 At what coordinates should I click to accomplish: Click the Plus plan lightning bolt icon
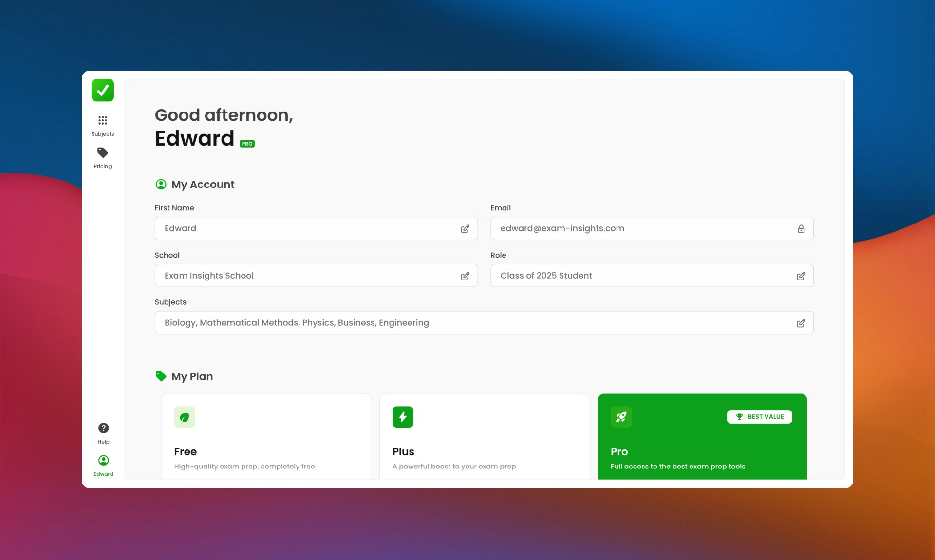pos(403,417)
